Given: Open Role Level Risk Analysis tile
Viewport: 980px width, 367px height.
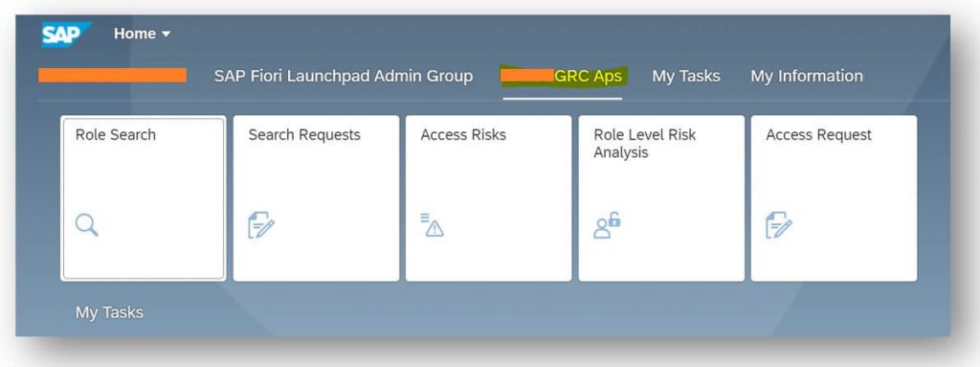Looking at the screenshot, I should [x=661, y=198].
